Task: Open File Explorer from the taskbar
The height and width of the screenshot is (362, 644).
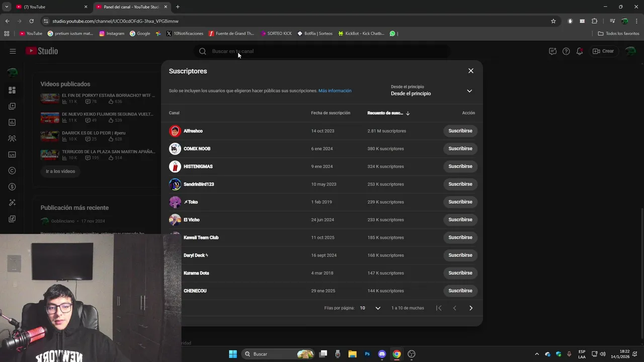Action: [352, 354]
